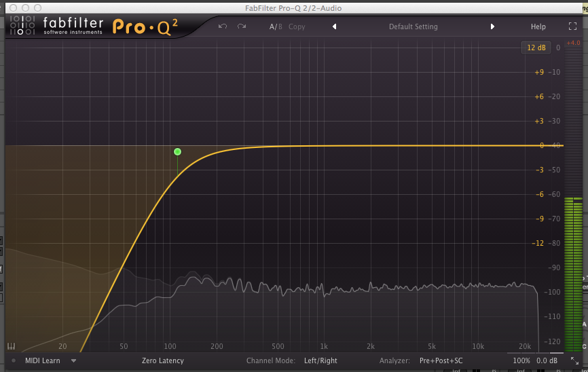Click the undo arrow icon
This screenshot has width=588, height=372.
pos(223,26)
